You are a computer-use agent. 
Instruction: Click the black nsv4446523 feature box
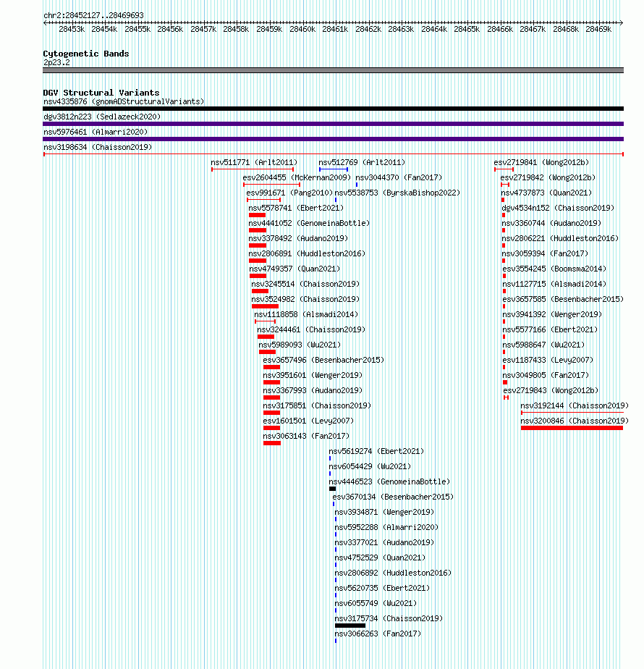[x=333, y=489]
